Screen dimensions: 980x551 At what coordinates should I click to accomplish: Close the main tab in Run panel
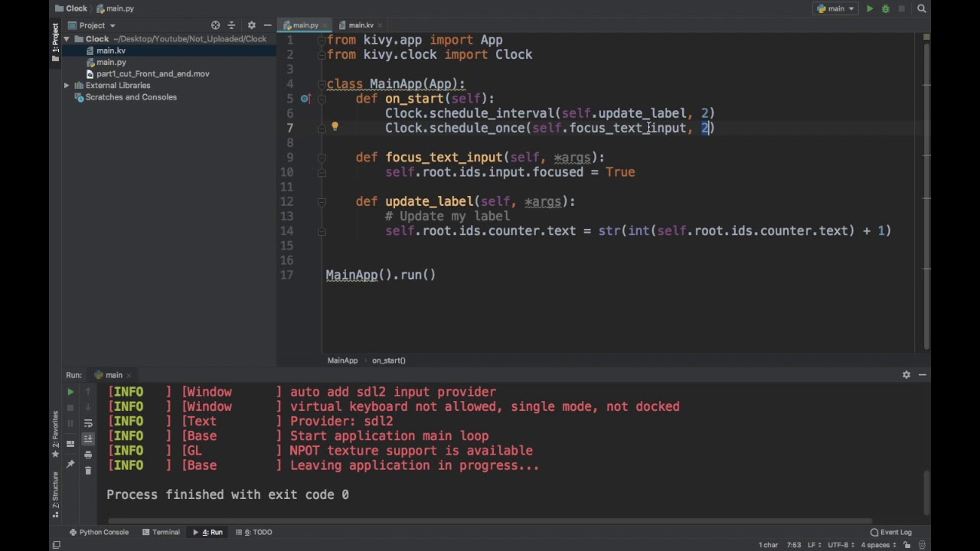click(129, 376)
